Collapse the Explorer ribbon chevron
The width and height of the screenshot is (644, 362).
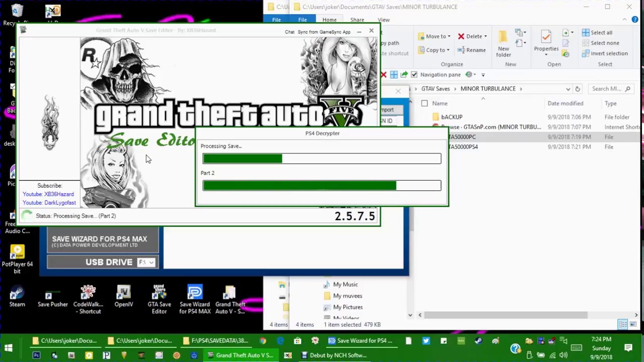[x=624, y=20]
